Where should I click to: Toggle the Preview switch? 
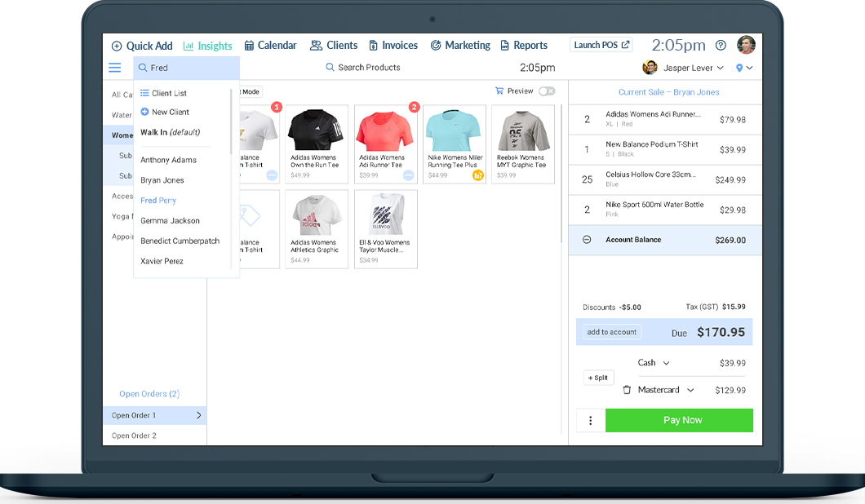coord(547,91)
